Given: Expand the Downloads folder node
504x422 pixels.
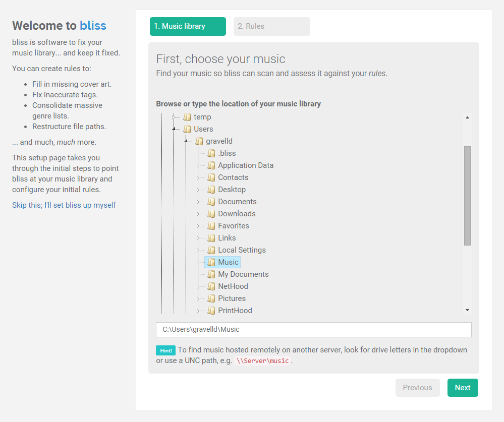Looking at the screenshot, I should [x=198, y=214].
